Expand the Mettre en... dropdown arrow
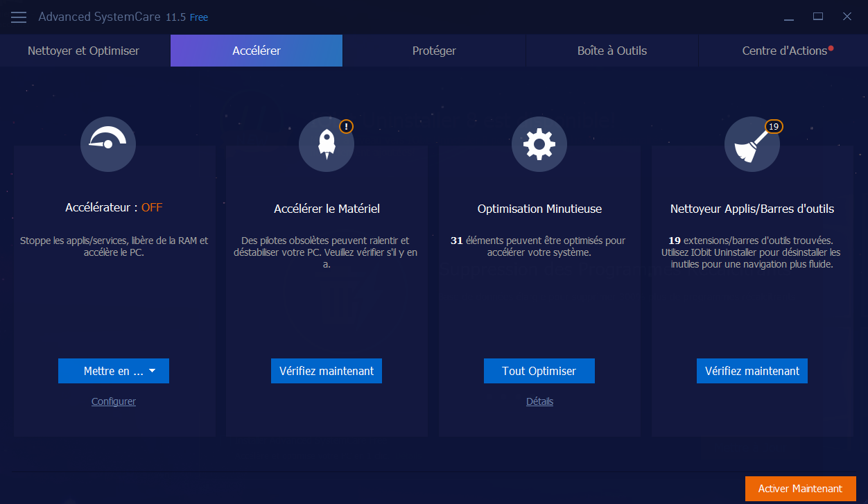This screenshot has width=868, height=504. pos(153,371)
